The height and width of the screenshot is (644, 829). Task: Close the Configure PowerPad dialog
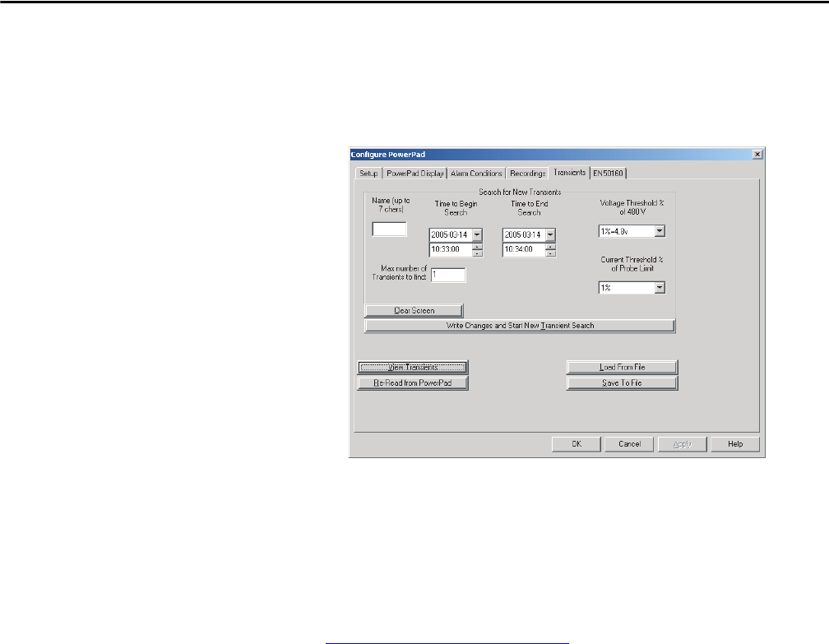pyautogui.click(x=757, y=155)
